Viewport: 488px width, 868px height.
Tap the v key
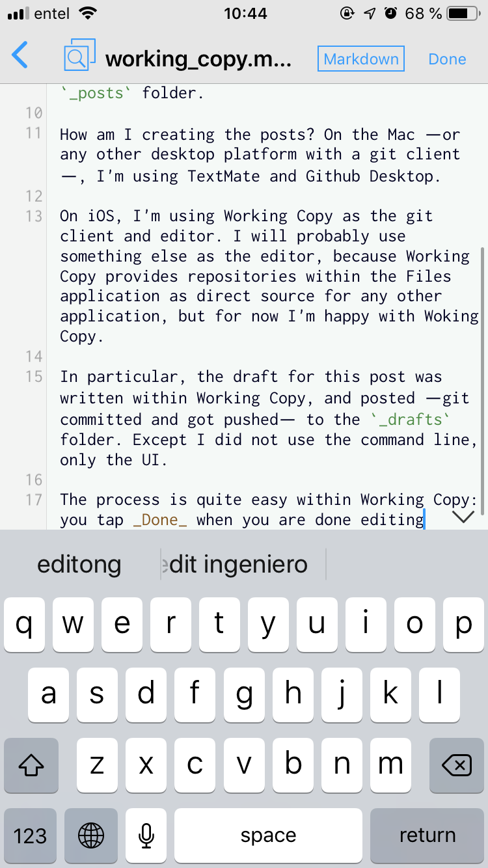click(244, 766)
